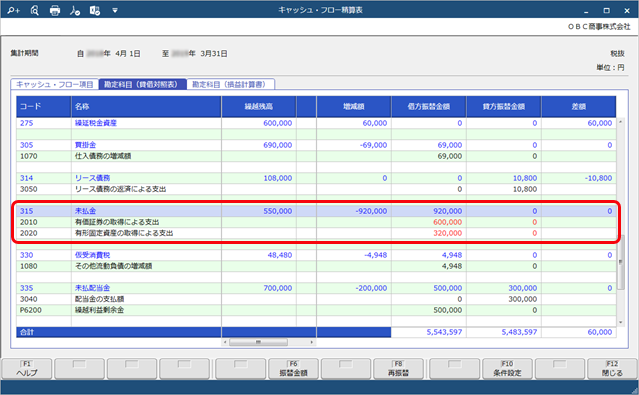The width and height of the screenshot is (639, 395).
Task: Open the 勘定科目（損益計算書） tab
Action: pos(231,84)
